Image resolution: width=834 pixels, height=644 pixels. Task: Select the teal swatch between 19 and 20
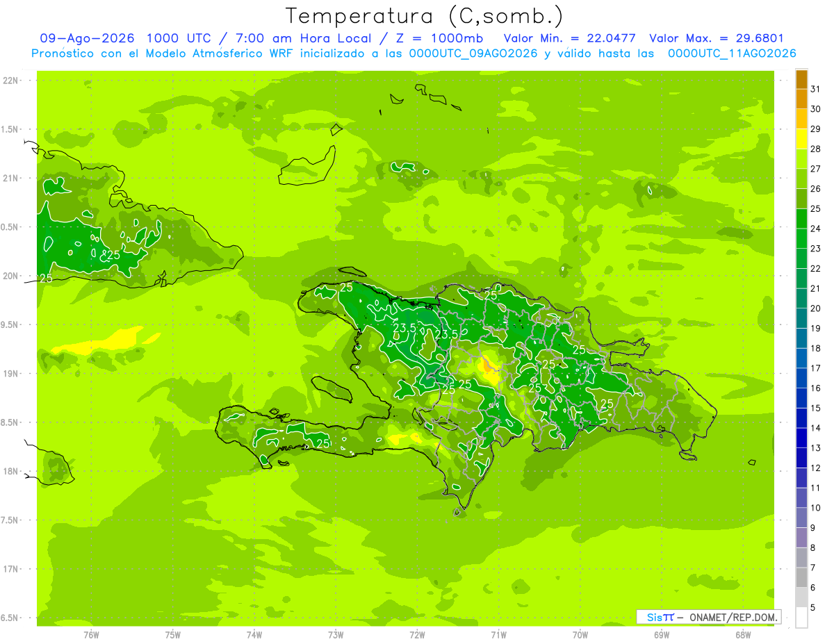tap(801, 318)
